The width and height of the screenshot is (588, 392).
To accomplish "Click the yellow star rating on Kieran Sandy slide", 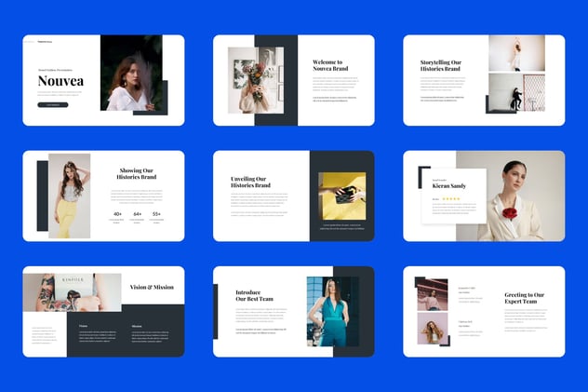I will click(451, 199).
